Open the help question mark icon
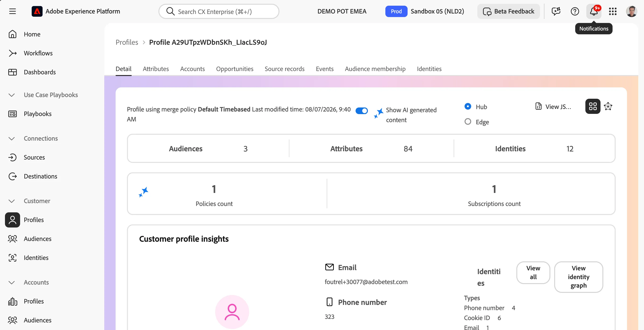The width and height of the screenshot is (644, 330). click(575, 11)
